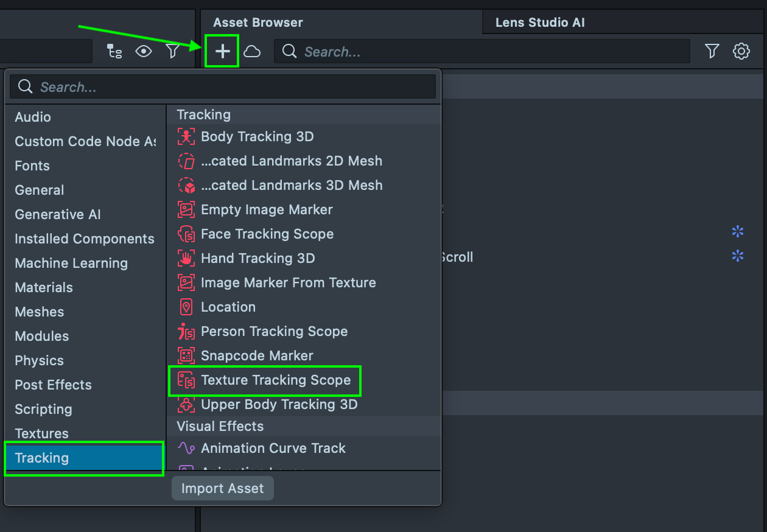Choose Texture Tracking Scope text
The width and height of the screenshot is (767, 532).
[276, 380]
